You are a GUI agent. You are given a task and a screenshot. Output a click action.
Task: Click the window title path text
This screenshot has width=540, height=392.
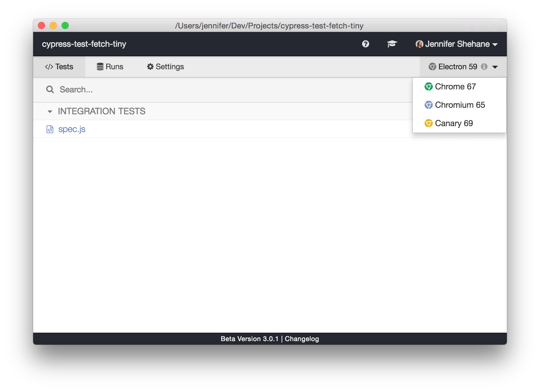(269, 26)
